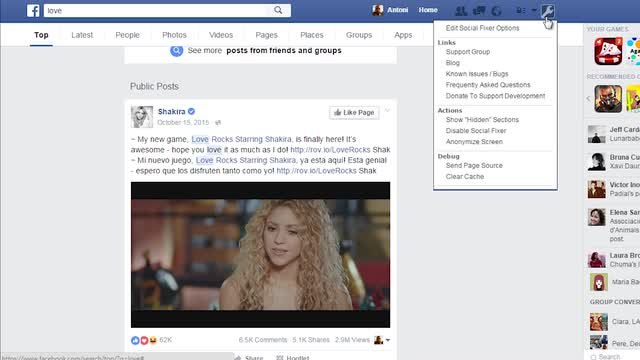This screenshot has height=360, width=640.
Task: Click the Facebook logo icon
Action: coord(33,11)
